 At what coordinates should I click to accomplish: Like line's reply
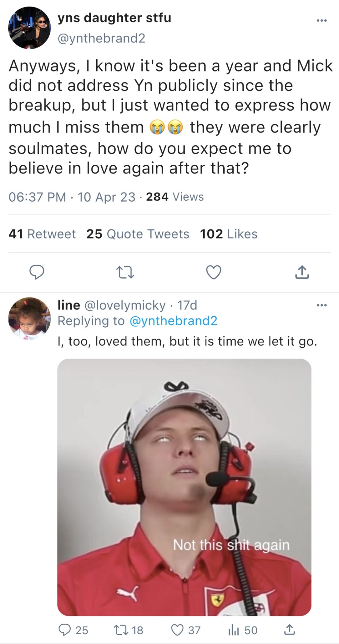pyautogui.click(x=177, y=630)
